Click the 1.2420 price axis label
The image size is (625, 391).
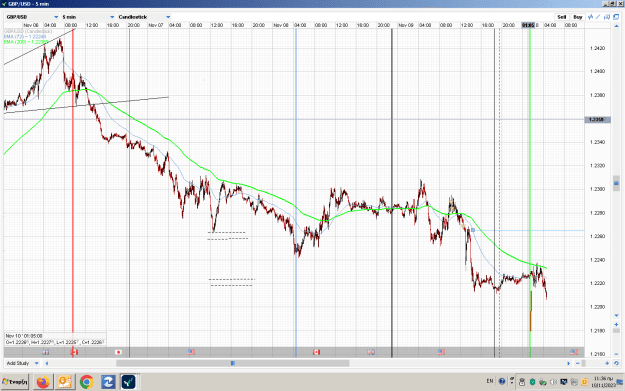click(x=597, y=48)
